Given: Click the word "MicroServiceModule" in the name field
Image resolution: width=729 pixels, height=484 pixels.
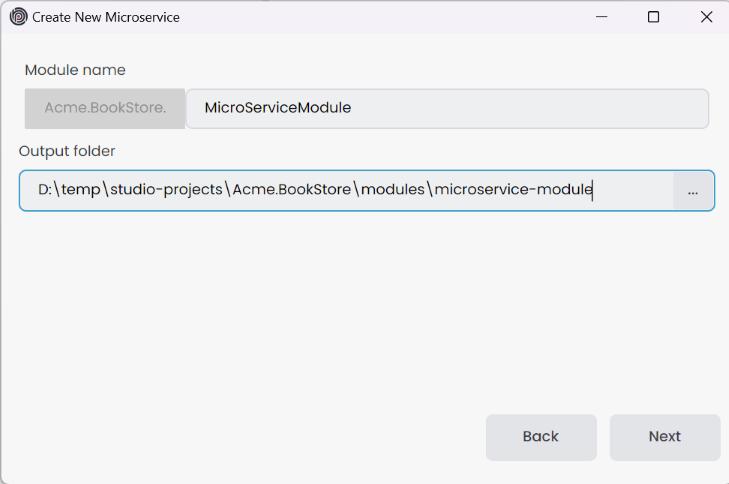Looking at the screenshot, I should click(277, 108).
